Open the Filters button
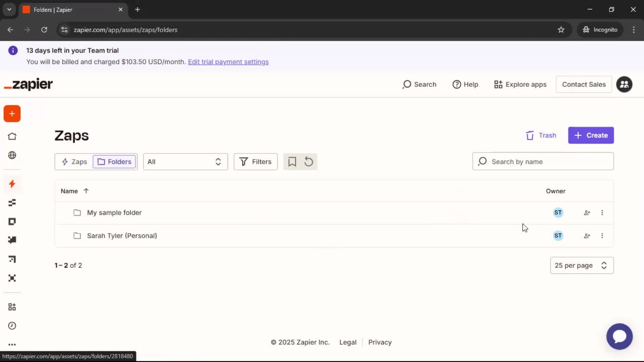 256,162
